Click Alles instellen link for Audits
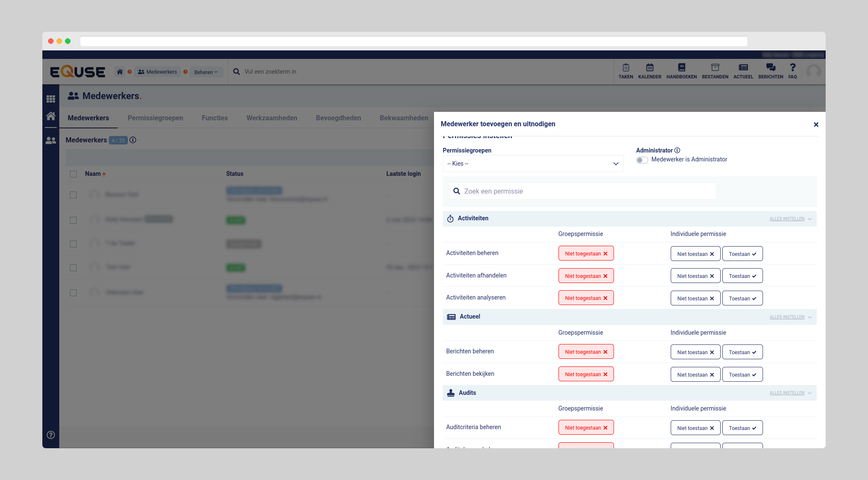The image size is (868, 480). pyautogui.click(x=787, y=393)
